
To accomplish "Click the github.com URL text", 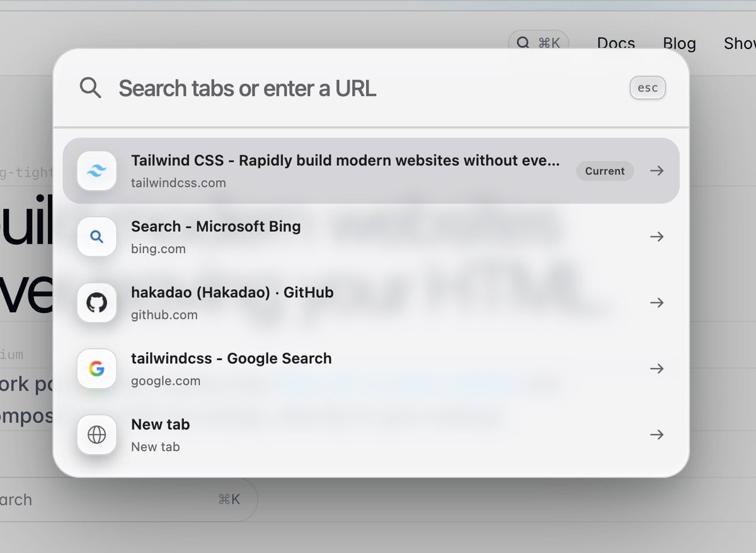I will tap(164, 315).
